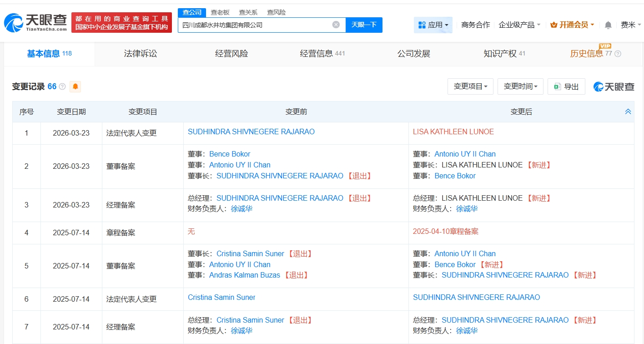644x344 pixels.
Task: Collapse table using double chevron icon
Action: (x=628, y=111)
